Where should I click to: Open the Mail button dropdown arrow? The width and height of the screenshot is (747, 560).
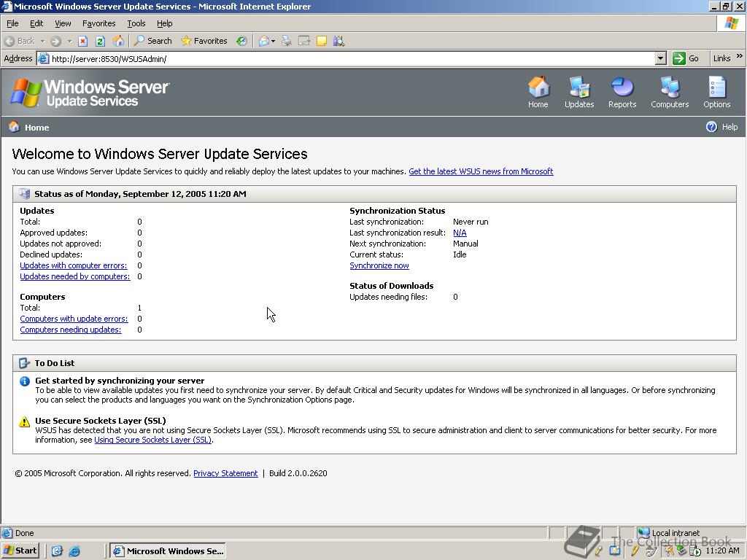pos(273,41)
